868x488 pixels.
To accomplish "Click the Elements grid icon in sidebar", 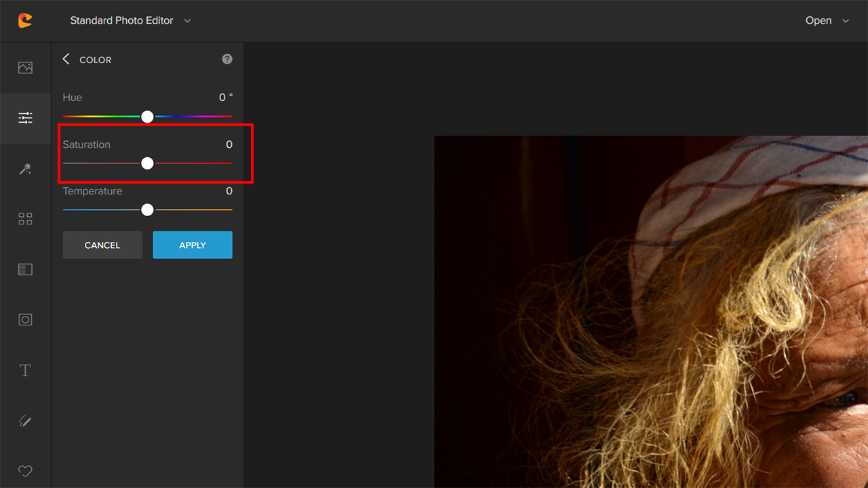I will [x=25, y=218].
